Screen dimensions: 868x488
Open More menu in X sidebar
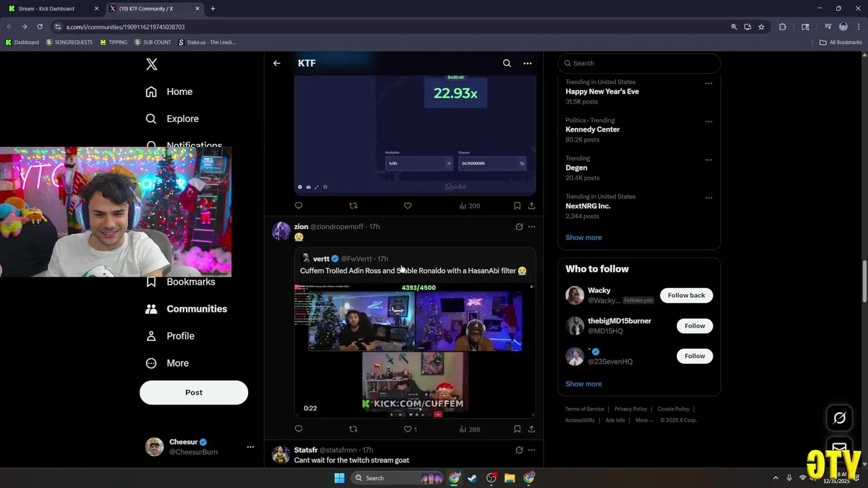(x=167, y=363)
